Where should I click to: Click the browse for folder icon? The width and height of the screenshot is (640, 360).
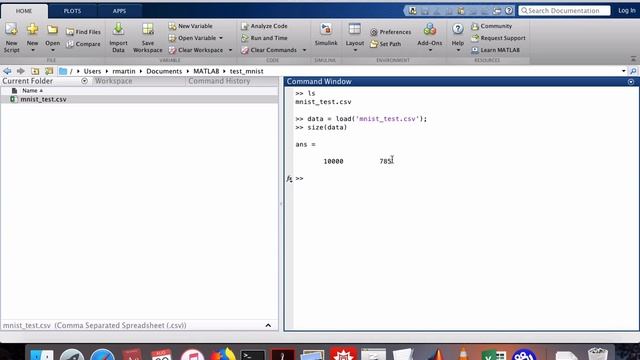49,71
